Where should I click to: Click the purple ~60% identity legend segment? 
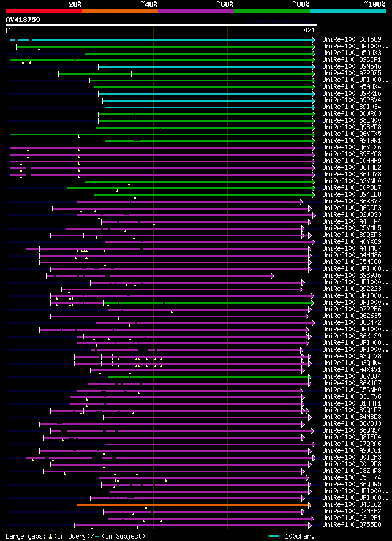click(x=196, y=11)
